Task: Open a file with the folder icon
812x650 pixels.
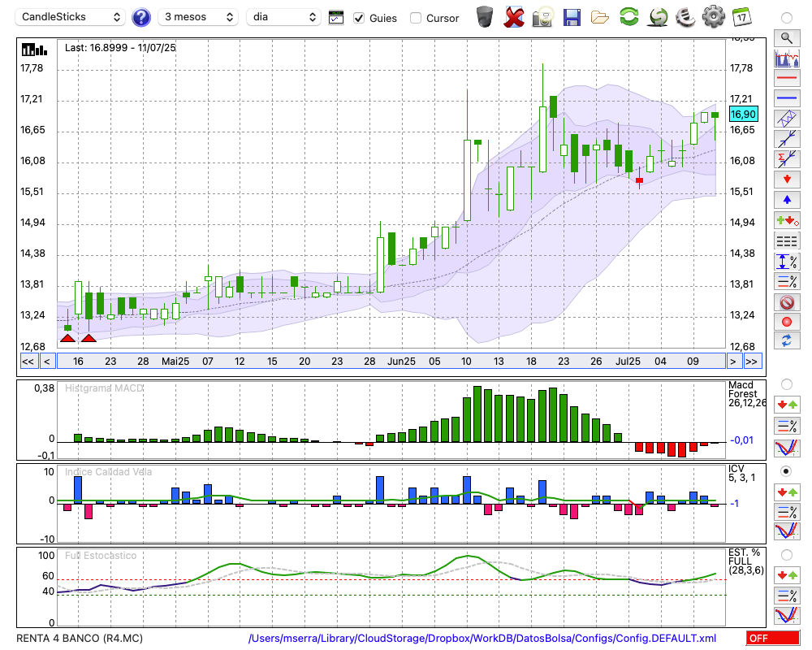Action: point(600,18)
